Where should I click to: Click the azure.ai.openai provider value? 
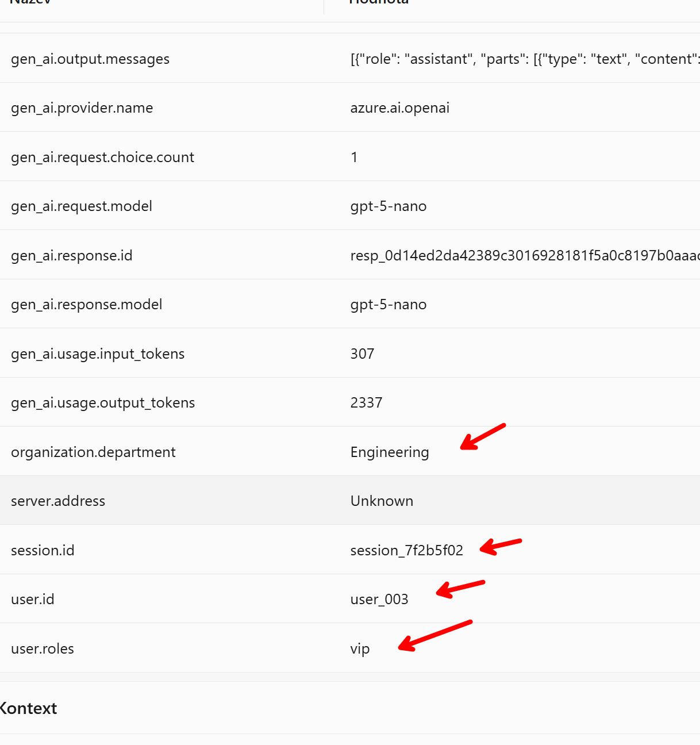(x=399, y=108)
